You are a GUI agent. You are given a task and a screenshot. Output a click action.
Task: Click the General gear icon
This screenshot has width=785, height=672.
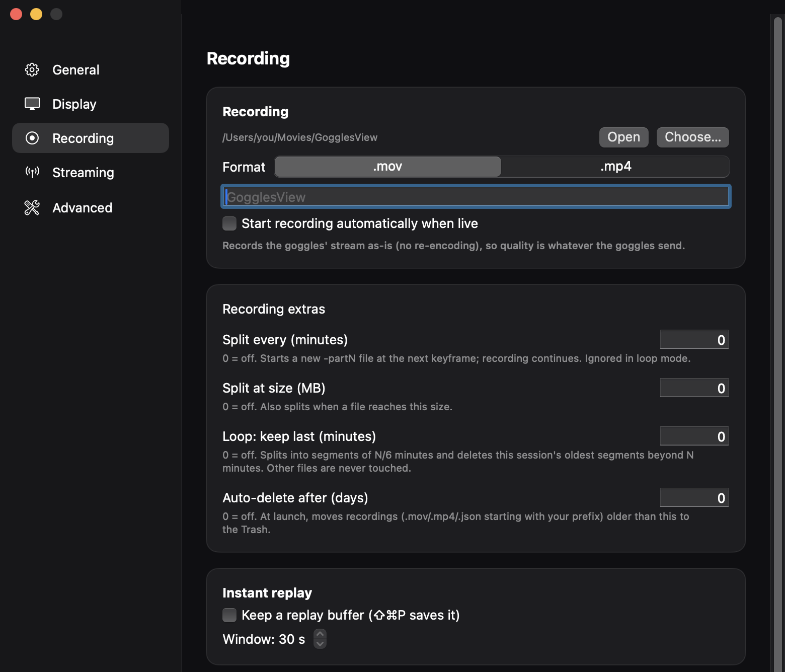32,70
